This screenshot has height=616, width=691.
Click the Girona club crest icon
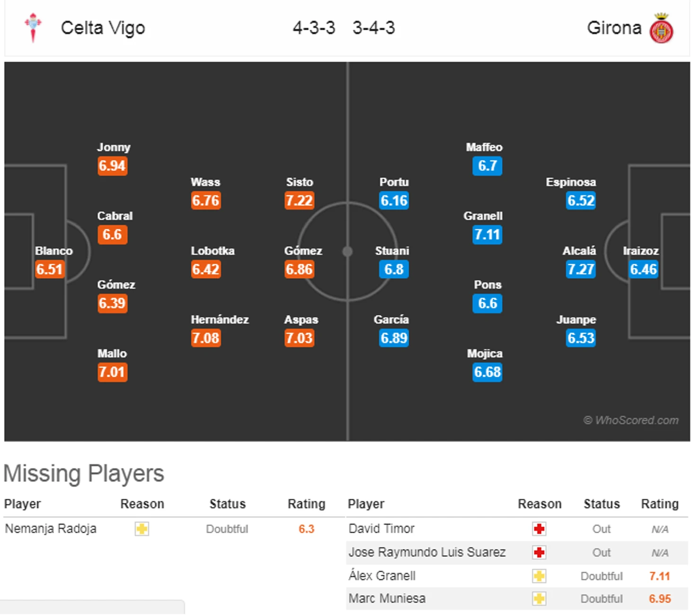tap(661, 28)
